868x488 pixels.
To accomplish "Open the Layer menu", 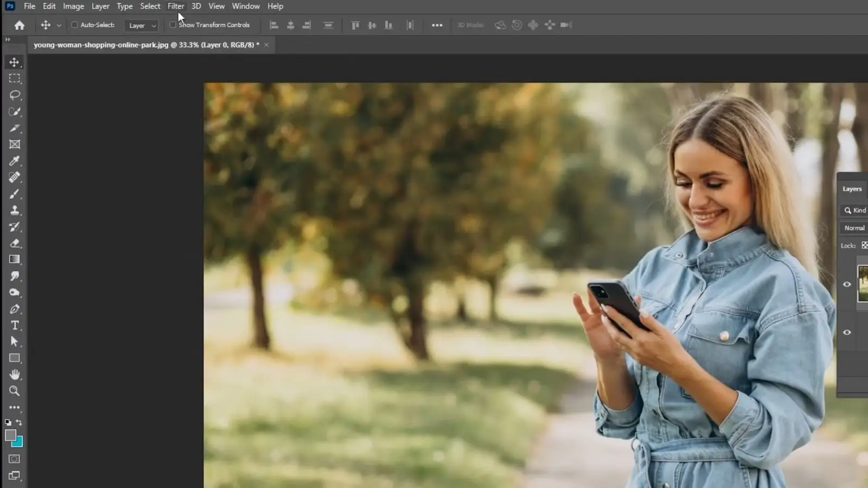I will click(100, 7).
